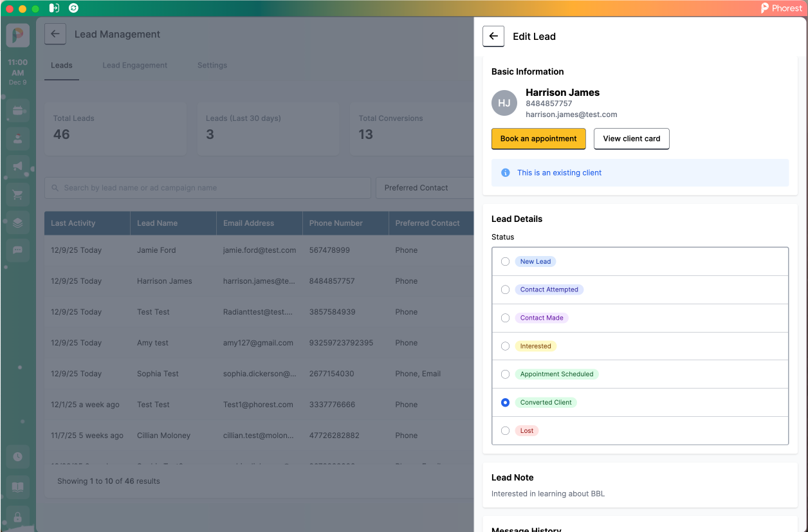
Task: Click the Book an appointment button
Action: 538,138
